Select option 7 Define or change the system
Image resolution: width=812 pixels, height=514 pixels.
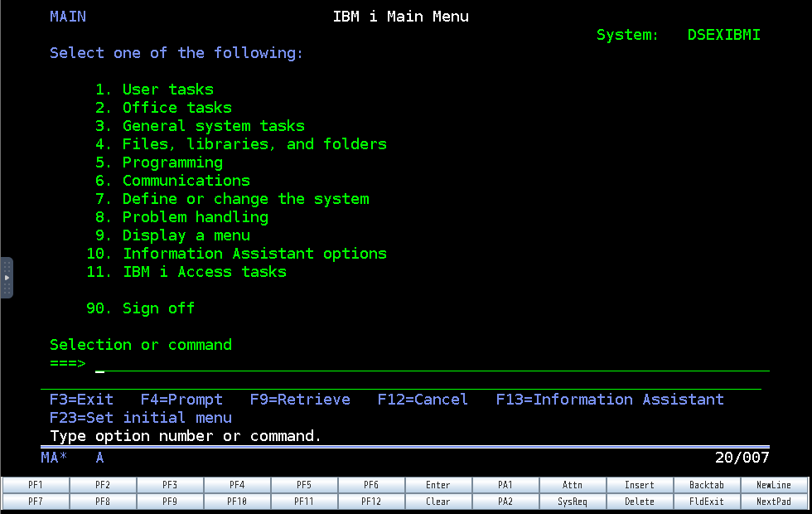232,199
